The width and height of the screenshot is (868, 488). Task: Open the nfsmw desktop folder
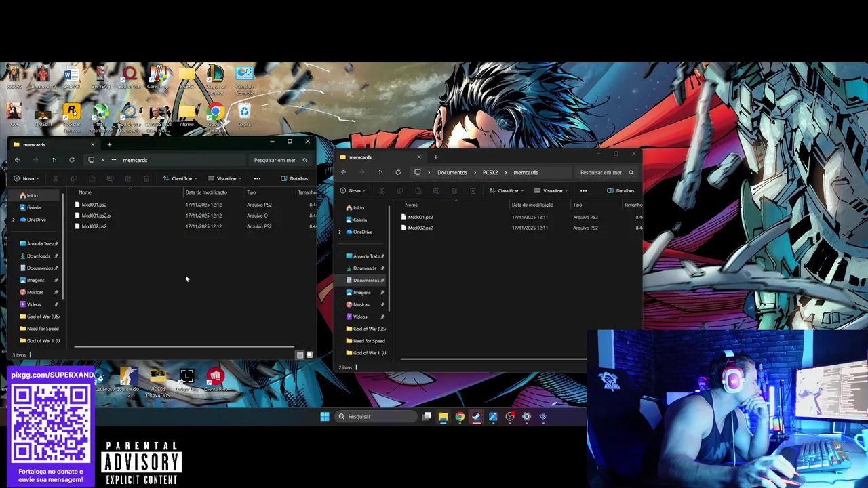(x=186, y=116)
